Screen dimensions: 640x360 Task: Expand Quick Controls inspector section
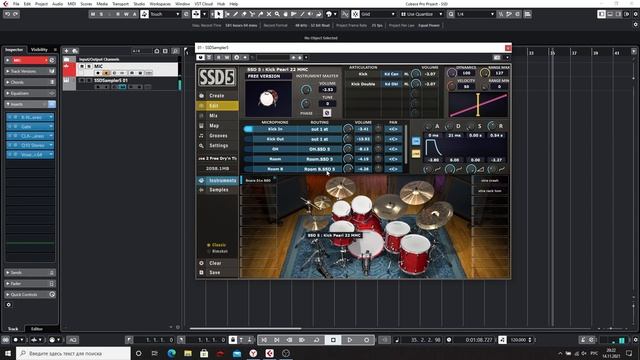pos(30,294)
